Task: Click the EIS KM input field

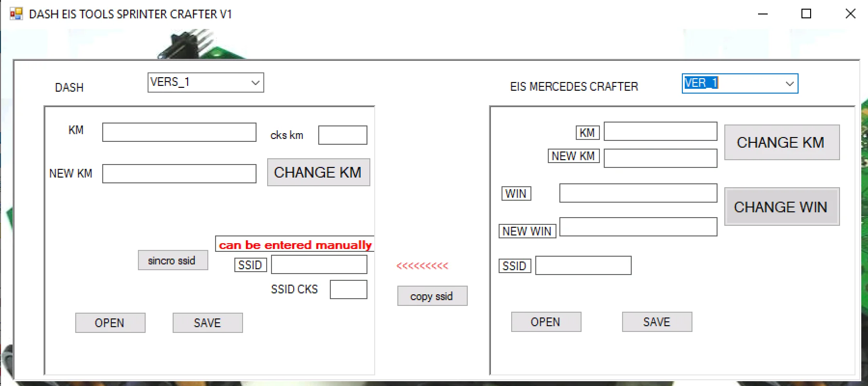Action: coord(660,131)
